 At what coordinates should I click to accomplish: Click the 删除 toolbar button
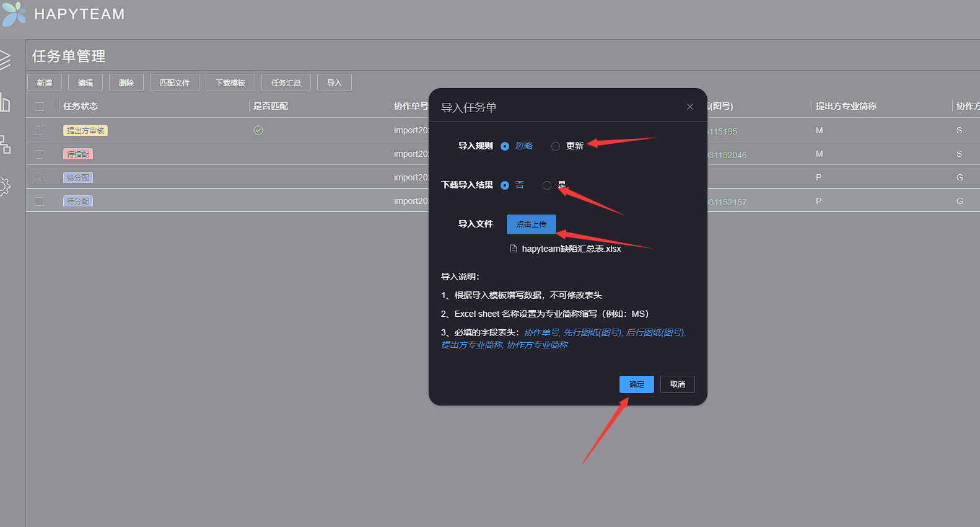click(x=126, y=82)
